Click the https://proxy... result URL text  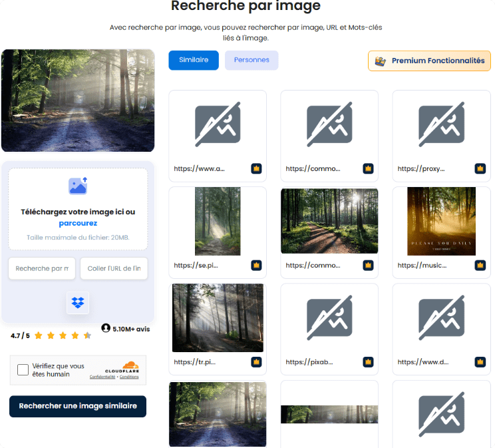(421, 168)
